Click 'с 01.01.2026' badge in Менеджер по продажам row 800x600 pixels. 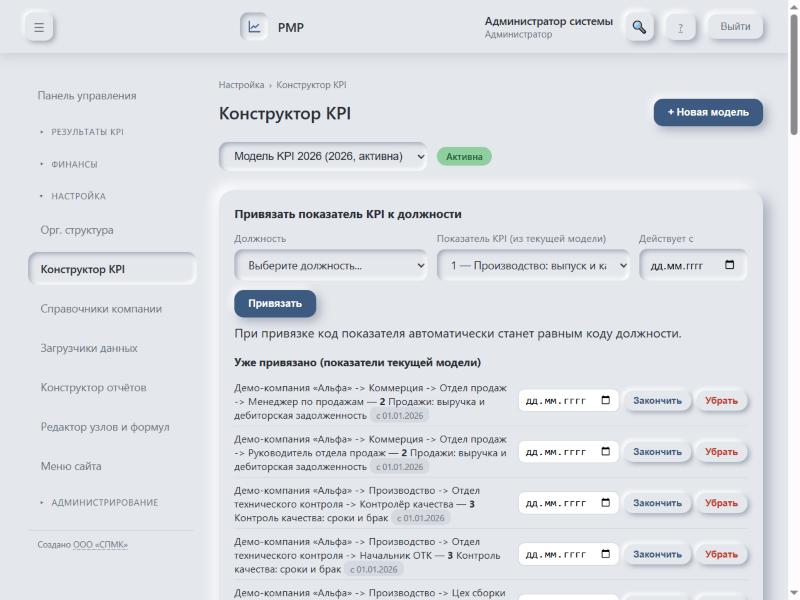pos(399,415)
